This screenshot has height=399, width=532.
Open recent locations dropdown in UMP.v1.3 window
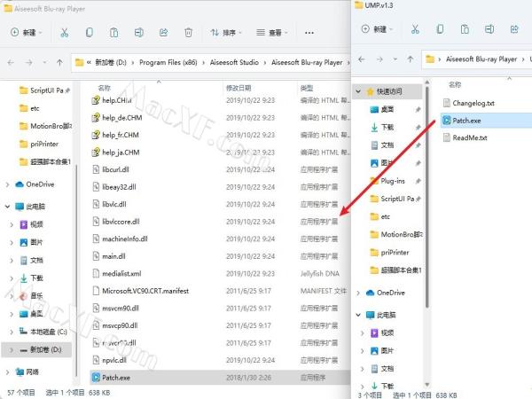(x=395, y=59)
